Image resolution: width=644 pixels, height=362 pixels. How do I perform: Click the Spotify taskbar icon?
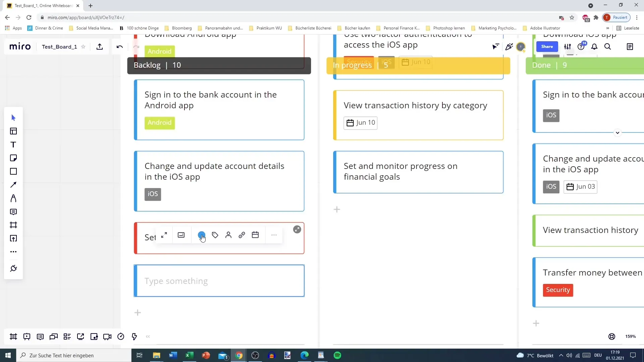point(338,355)
